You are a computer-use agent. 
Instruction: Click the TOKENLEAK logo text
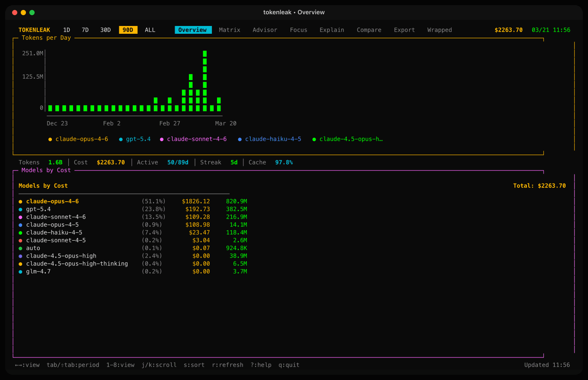[35, 30]
